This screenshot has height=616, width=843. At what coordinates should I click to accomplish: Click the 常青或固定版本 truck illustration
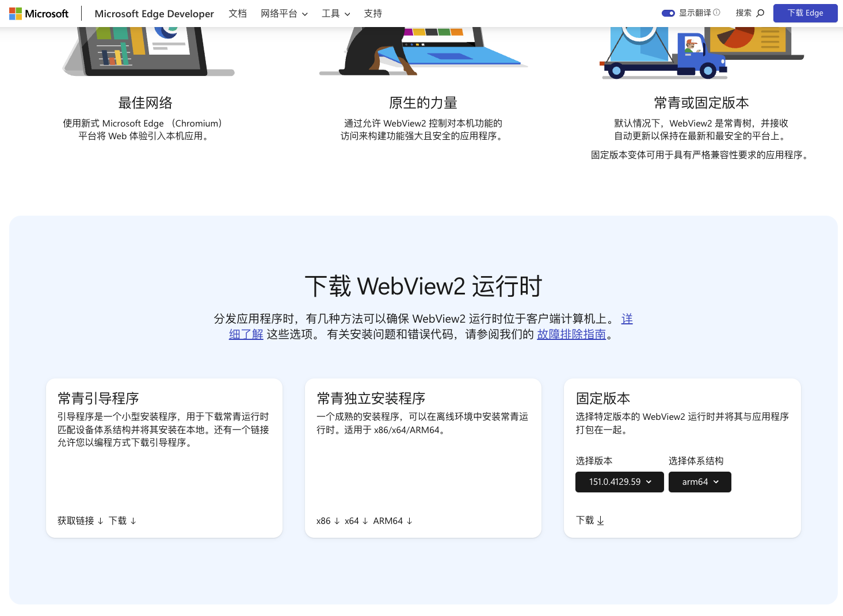tap(701, 53)
